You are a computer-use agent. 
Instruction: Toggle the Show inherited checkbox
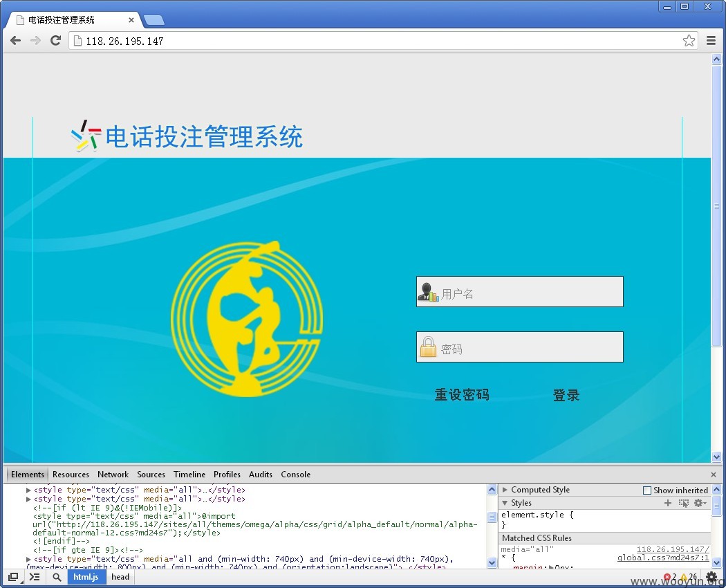647,490
